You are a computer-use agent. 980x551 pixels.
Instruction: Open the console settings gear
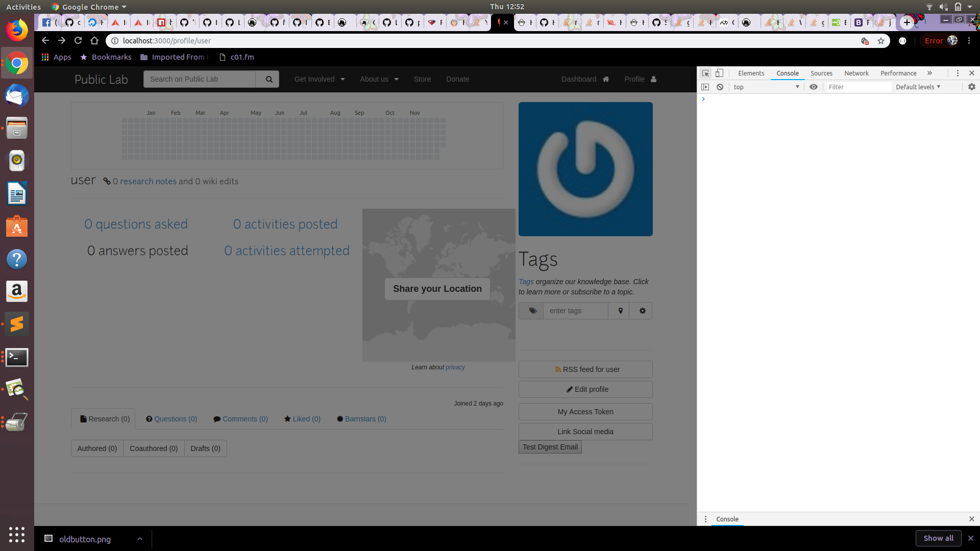click(971, 87)
